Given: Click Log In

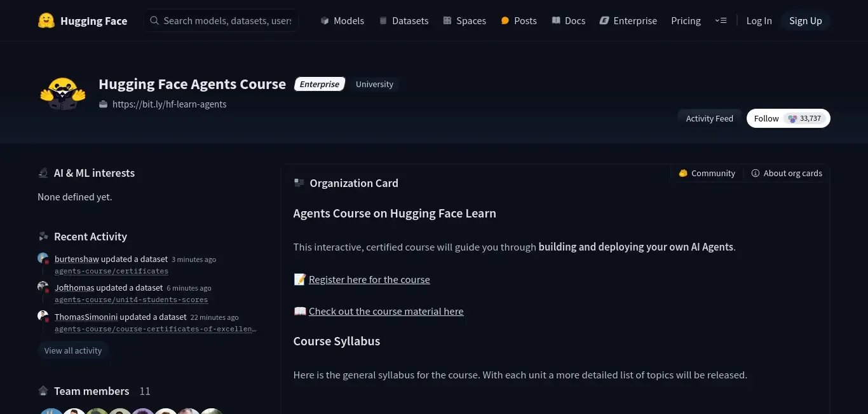Looking at the screenshot, I should coord(759,21).
